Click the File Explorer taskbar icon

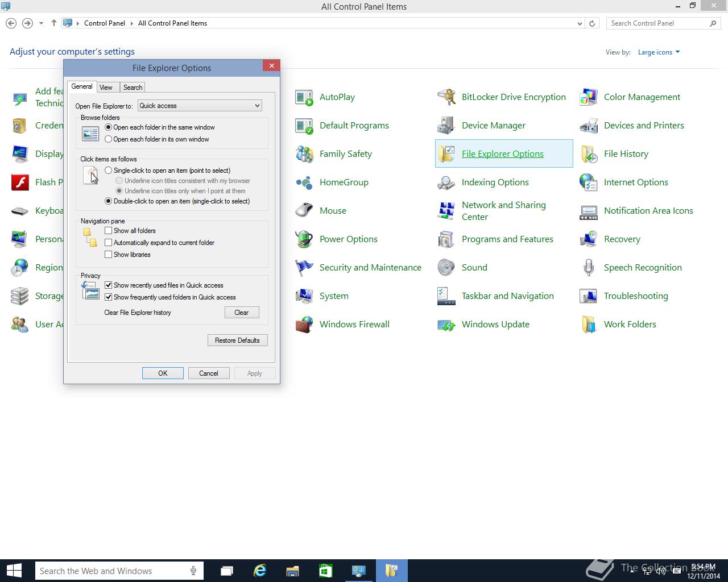point(293,571)
